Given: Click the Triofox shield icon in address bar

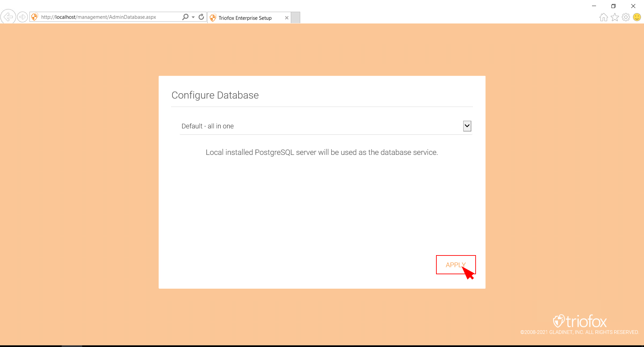Looking at the screenshot, I should point(35,17).
